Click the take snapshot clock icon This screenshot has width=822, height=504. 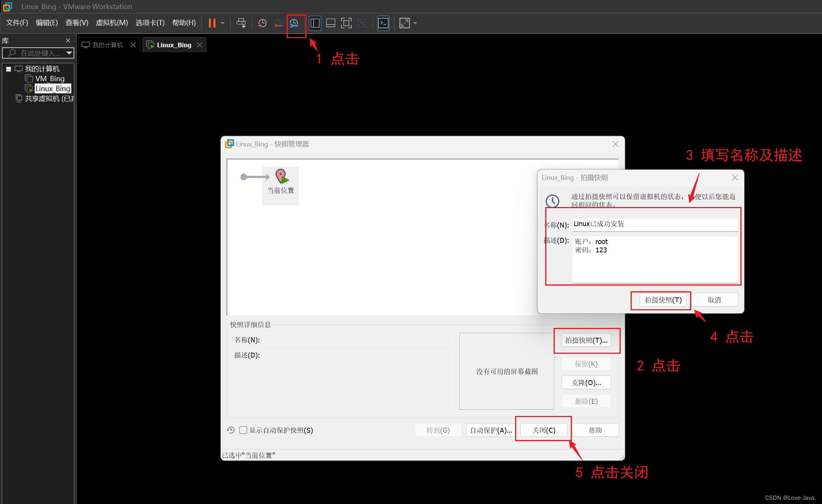[x=262, y=23]
